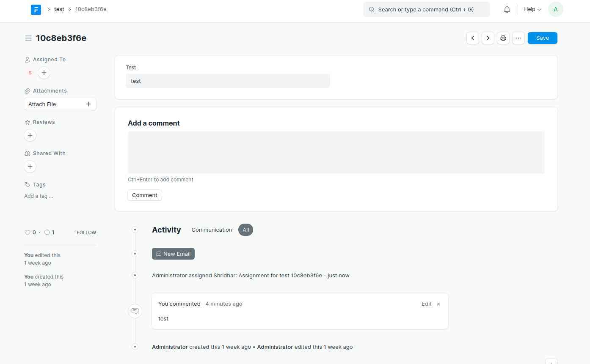Screen dimensions: 590x364
Task: Print the 10c8eb3f6e document
Action: point(503,38)
